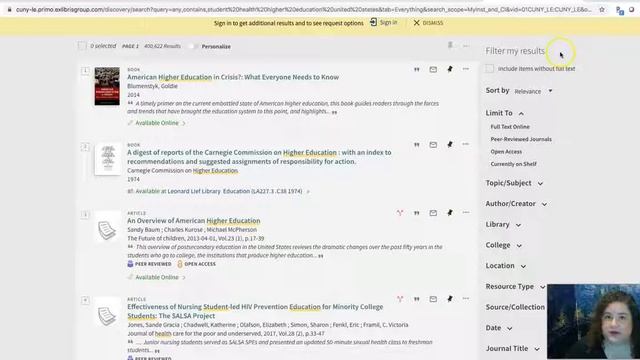Click Available at Leonard Lief Library link

[x=219, y=191]
